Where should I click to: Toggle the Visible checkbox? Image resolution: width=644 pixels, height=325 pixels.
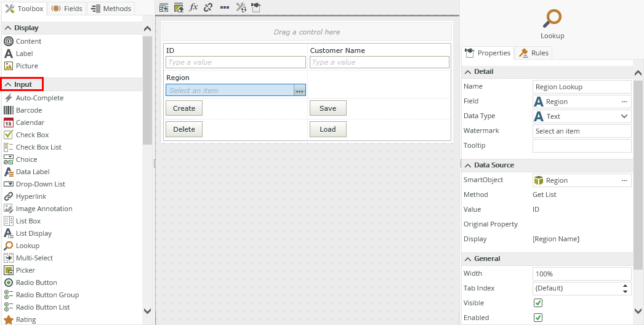coord(537,303)
